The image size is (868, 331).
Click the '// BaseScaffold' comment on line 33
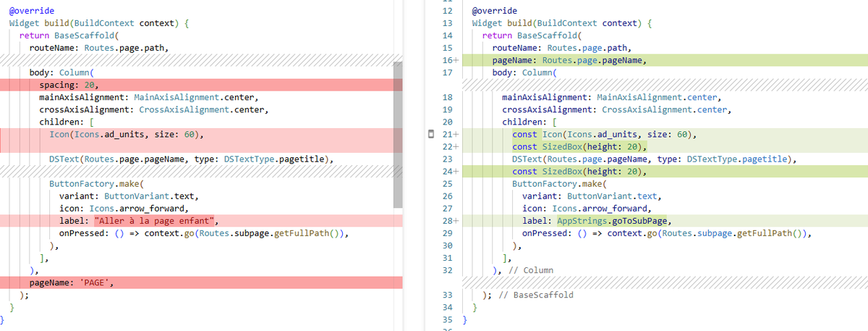click(x=535, y=295)
